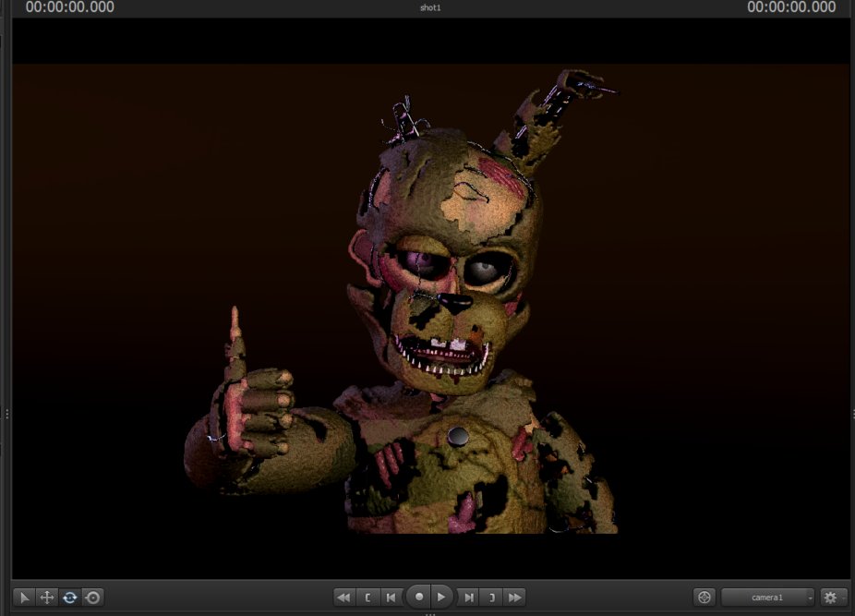Start recording with the record button
855x616 pixels.
click(418, 597)
